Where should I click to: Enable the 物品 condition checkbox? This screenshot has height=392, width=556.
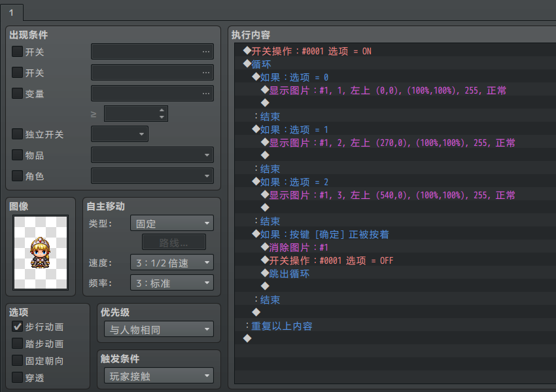(x=17, y=155)
